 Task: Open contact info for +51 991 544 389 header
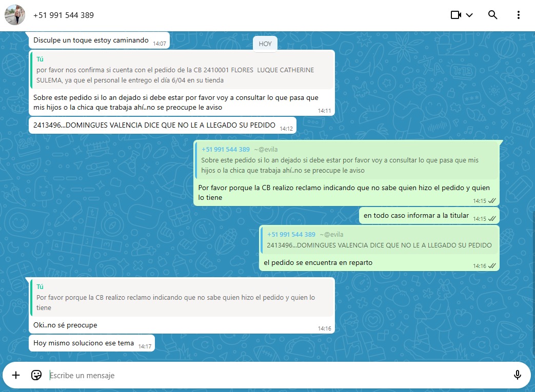(64, 15)
